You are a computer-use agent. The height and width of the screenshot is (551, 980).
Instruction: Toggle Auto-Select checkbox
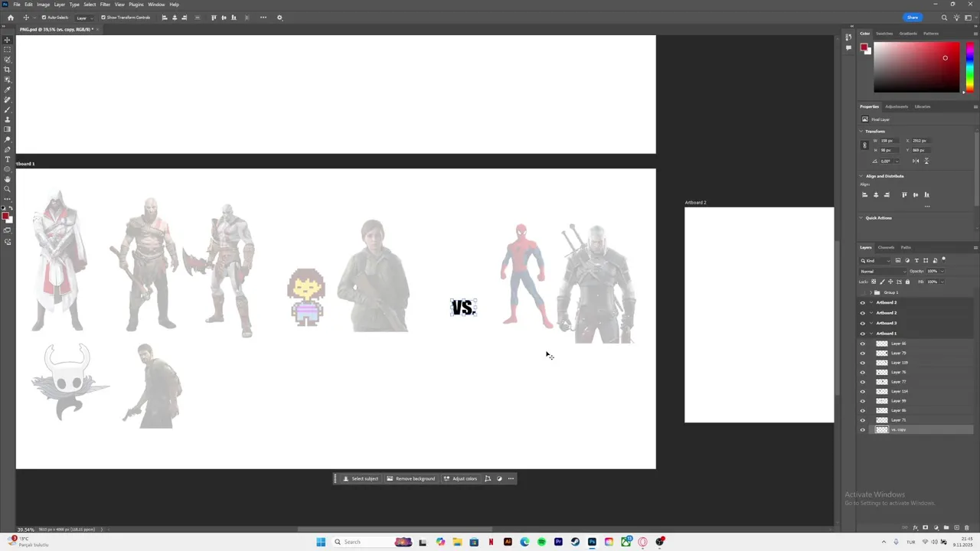[44, 18]
